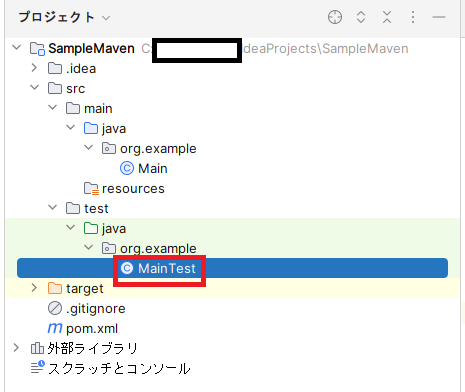Screen dimensions: 465x392
Task: Click the .gitignore file icon
Action: pyautogui.click(x=55, y=308)
